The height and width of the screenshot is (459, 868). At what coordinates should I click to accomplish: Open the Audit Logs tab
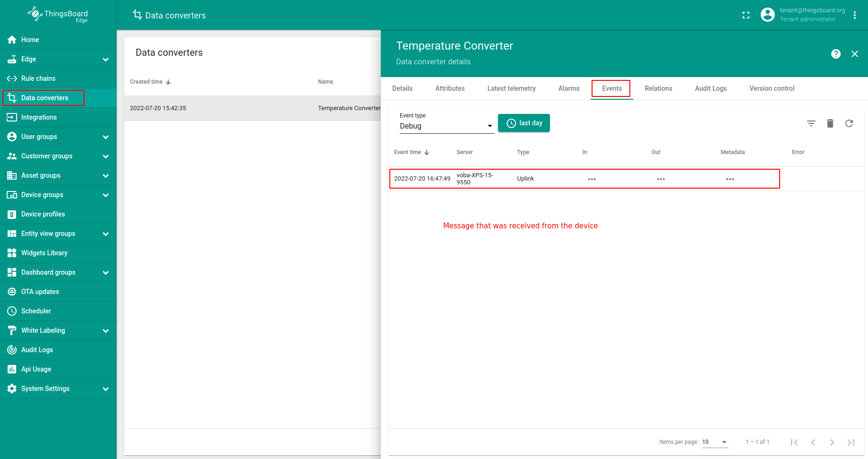[x=711, y=88]
